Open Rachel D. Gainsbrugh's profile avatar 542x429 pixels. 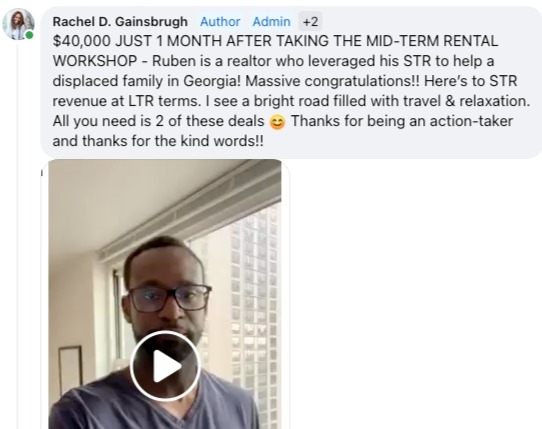18,24
